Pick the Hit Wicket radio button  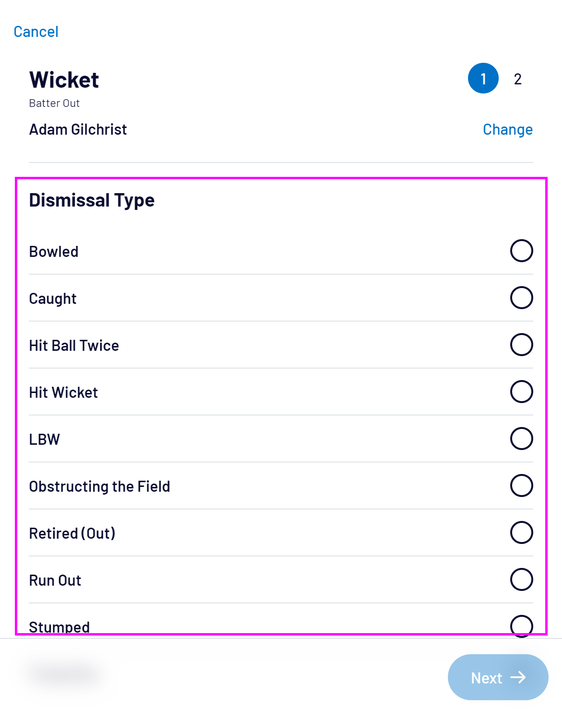pos(521,392)
